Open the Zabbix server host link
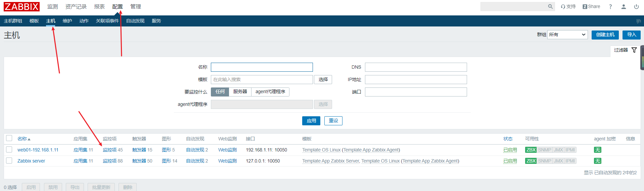Viewport: 644px width, 191px height. pos(31,161)
